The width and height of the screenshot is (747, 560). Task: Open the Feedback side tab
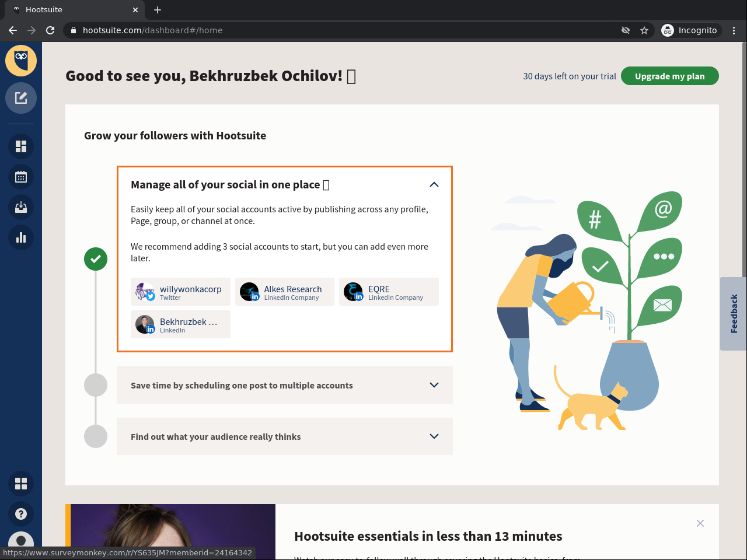[x=734, y=314]
